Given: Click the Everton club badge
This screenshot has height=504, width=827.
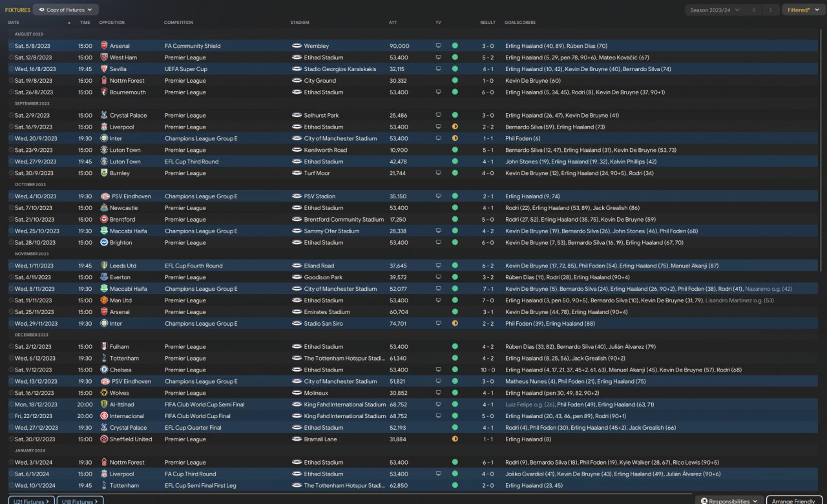Looking at the screenshot, I should [x=104, y=277].
